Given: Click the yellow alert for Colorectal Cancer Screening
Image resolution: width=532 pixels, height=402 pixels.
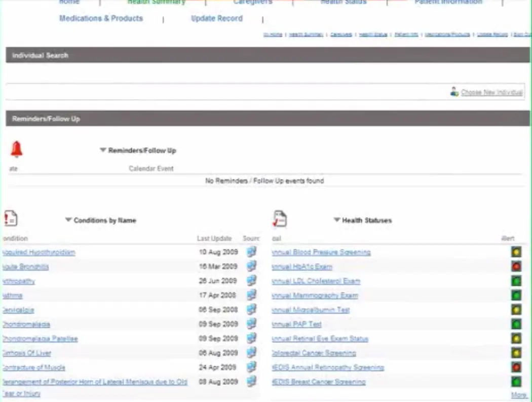Looking at the screenshot, I should [x=516, y=353].
